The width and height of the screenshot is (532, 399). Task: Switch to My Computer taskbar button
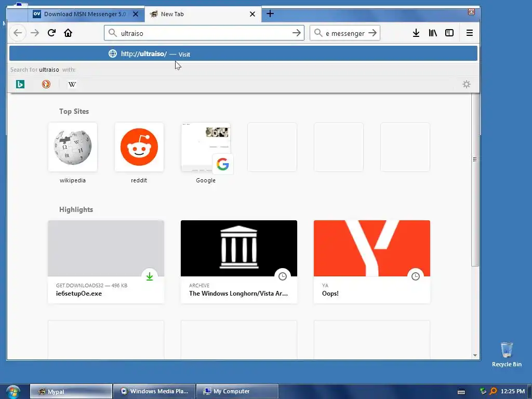(237, 391)
